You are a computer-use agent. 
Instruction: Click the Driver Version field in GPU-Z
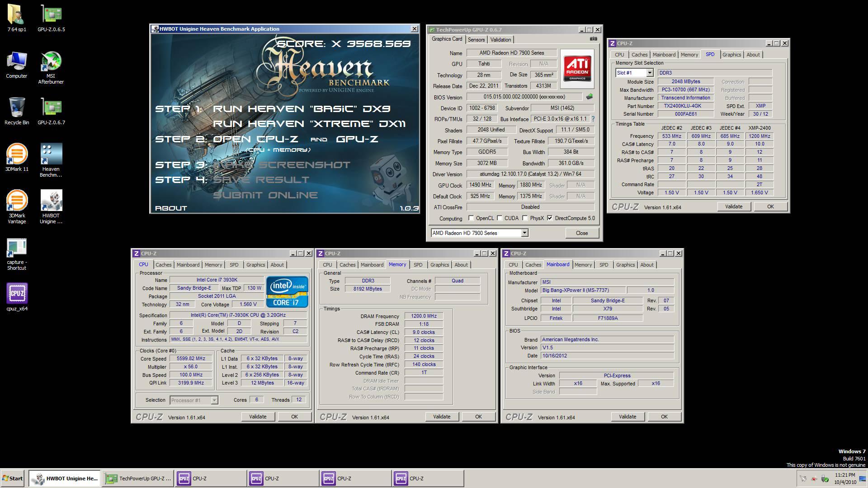pos(530,174)
